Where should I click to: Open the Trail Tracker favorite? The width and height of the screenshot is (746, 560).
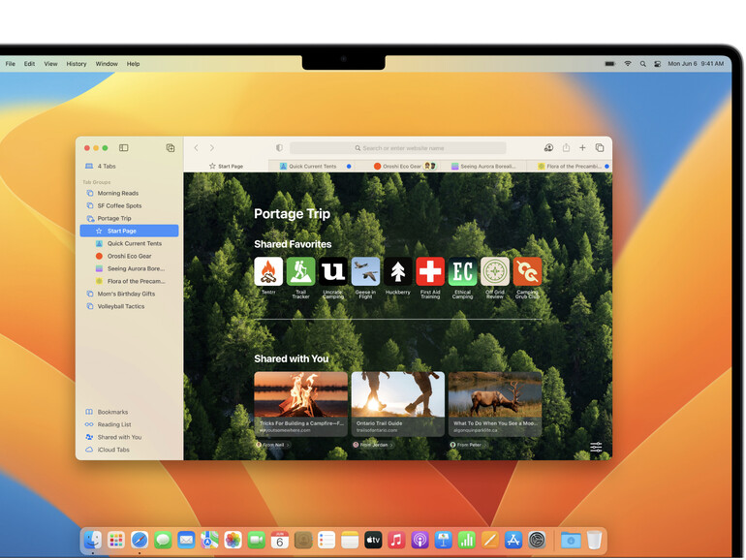tap(300, 271)
